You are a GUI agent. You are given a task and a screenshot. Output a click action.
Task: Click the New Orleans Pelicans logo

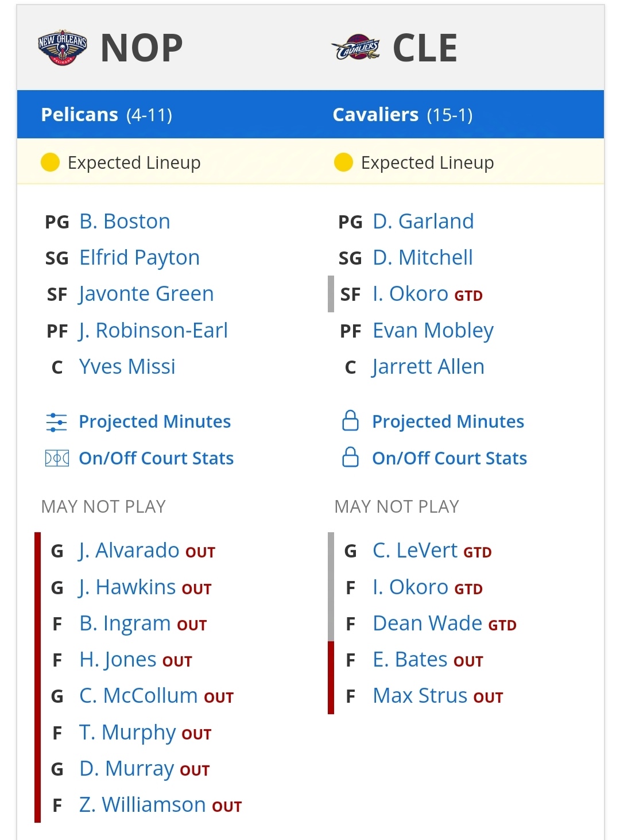click(x=62, y=47)
